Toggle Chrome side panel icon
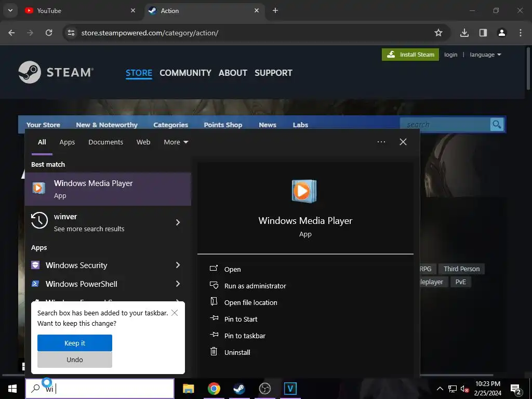The image size is (532, 399). pos(483,33)
